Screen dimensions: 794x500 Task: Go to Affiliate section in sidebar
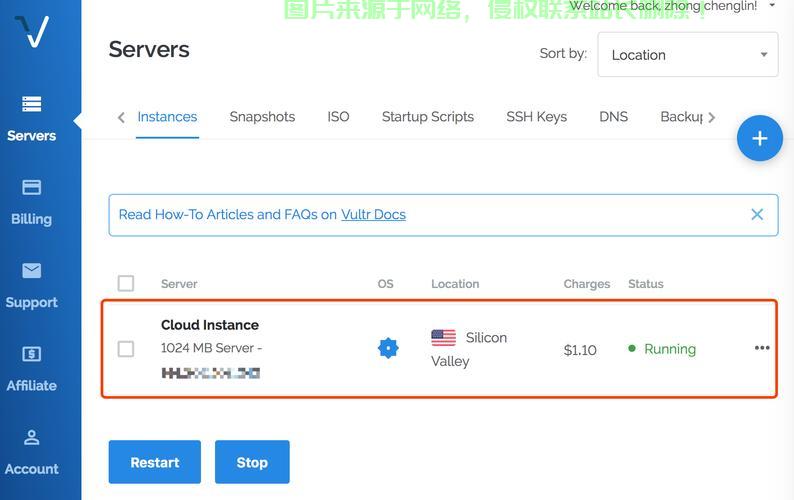pos(31,354)
